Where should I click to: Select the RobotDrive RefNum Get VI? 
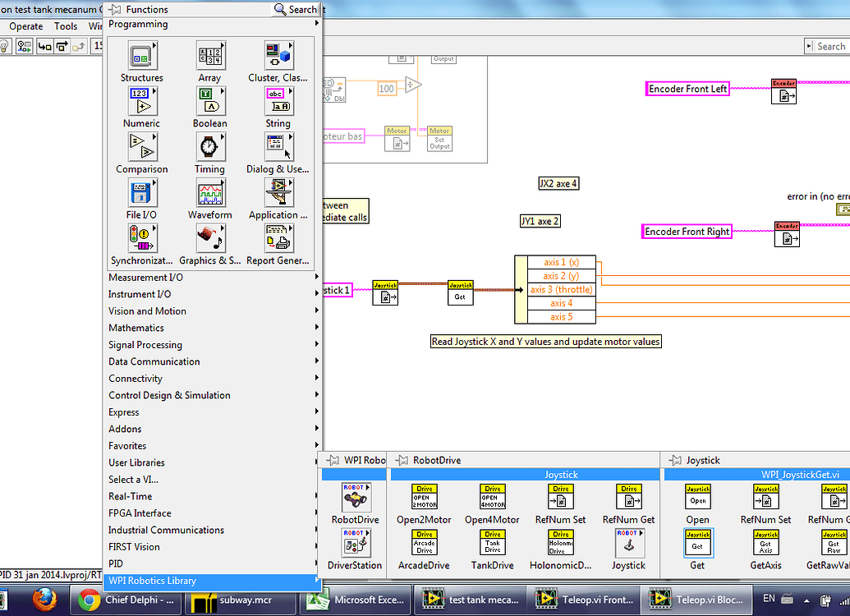click(x=629, y=496)
